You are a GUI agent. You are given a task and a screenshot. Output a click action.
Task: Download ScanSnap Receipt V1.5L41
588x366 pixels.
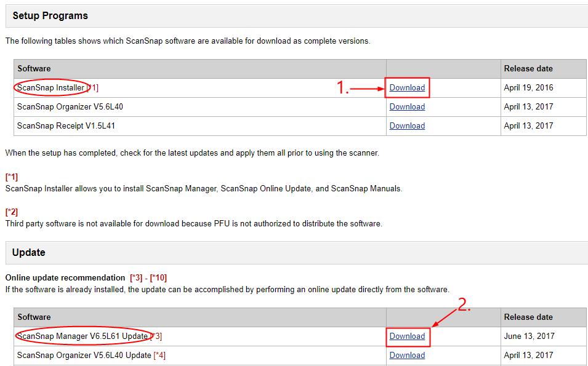407,125
